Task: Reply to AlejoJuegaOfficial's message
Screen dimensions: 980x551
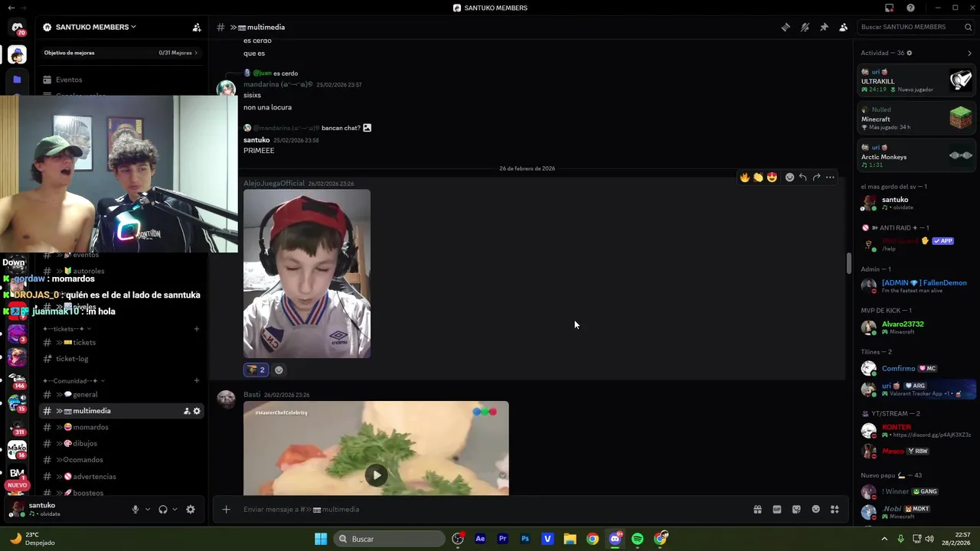Action: 802,178
